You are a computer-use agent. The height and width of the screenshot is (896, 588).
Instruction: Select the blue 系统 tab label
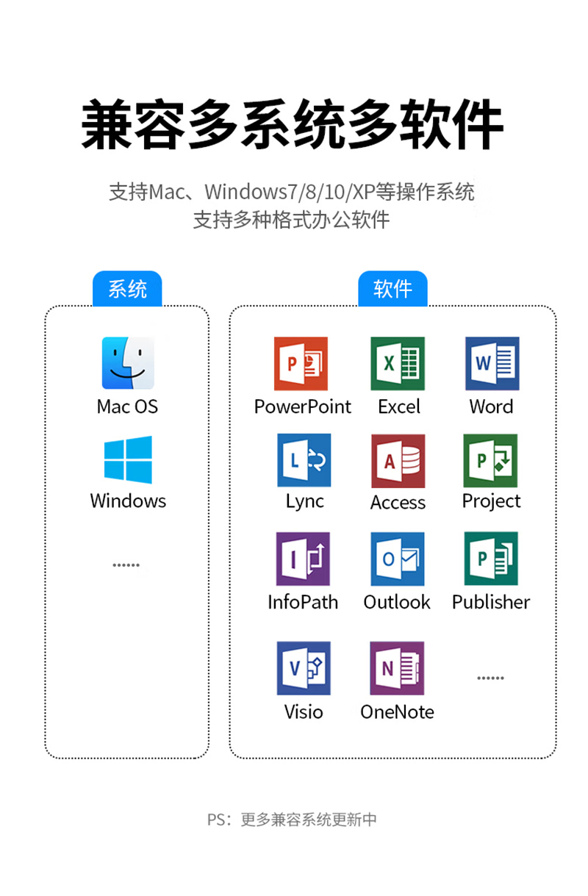127,289
